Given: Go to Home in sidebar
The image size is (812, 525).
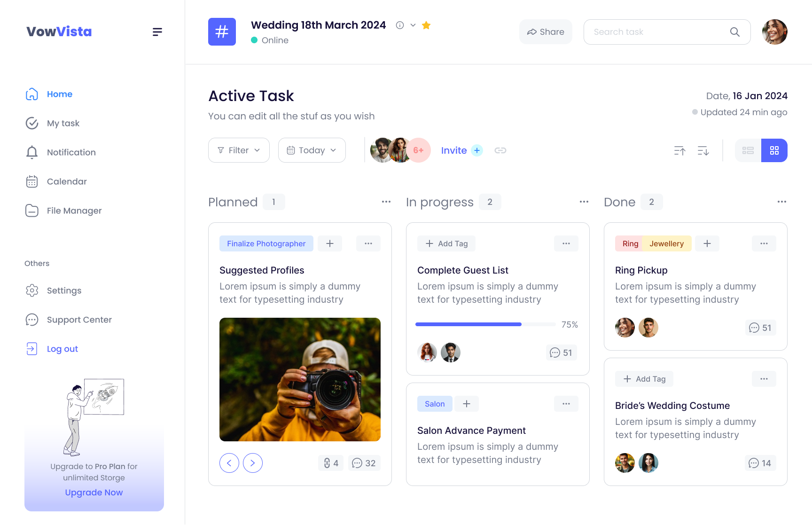Looking at the screenshot, I should click(49, 94).
